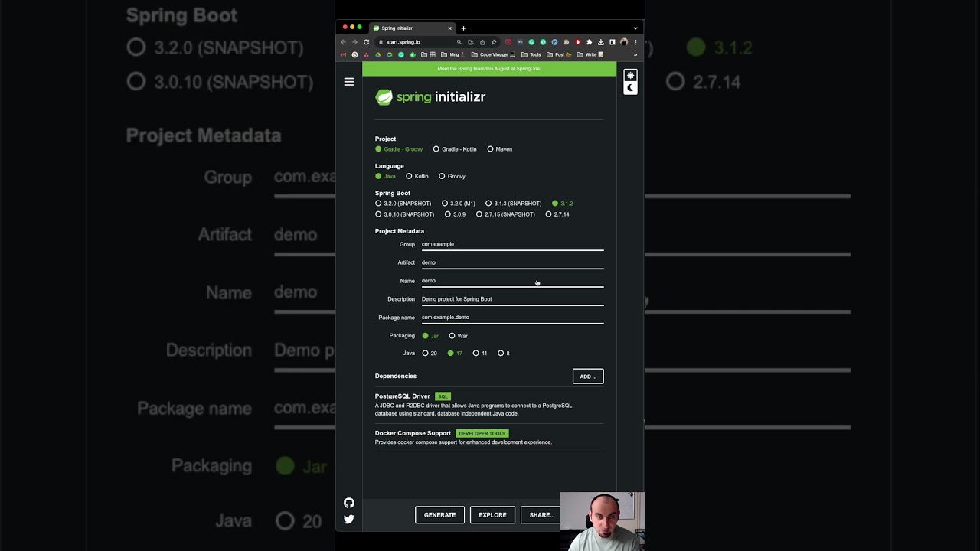980x551 pixels.
Task: Open a new browser tab with plus
Action: click(x=463, y=28)
